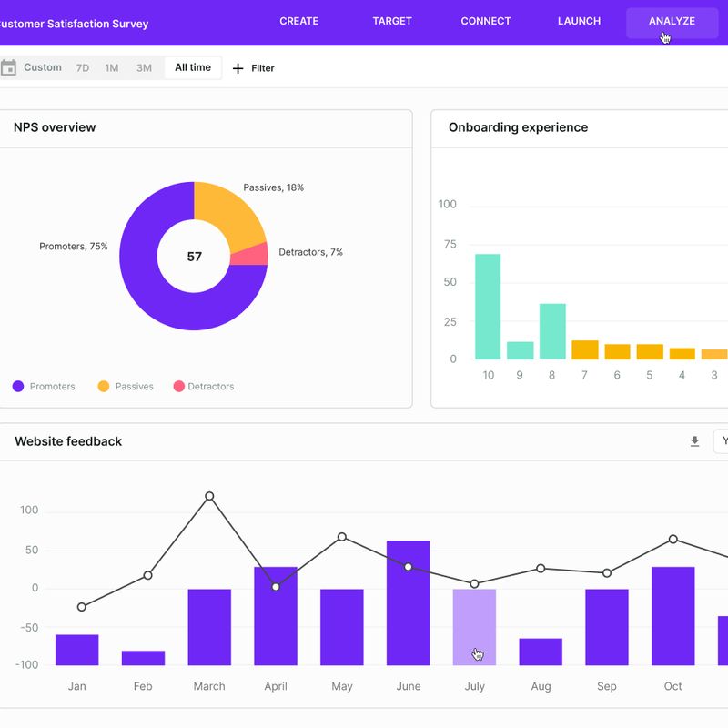Switch to the TARGET tab
Viewport: 728px width, 728px height.
(x=391, y=20)
